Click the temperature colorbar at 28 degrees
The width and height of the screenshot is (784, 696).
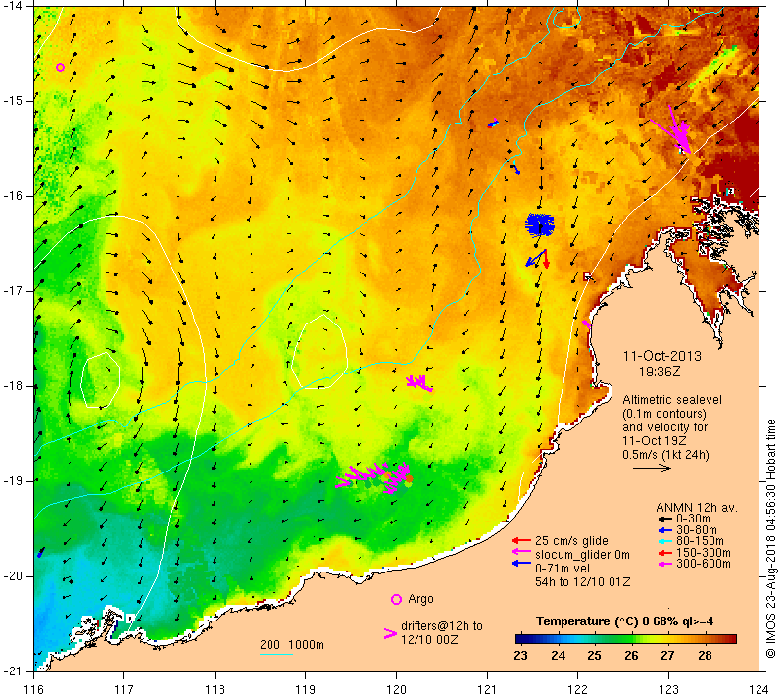tap(705, 639)
